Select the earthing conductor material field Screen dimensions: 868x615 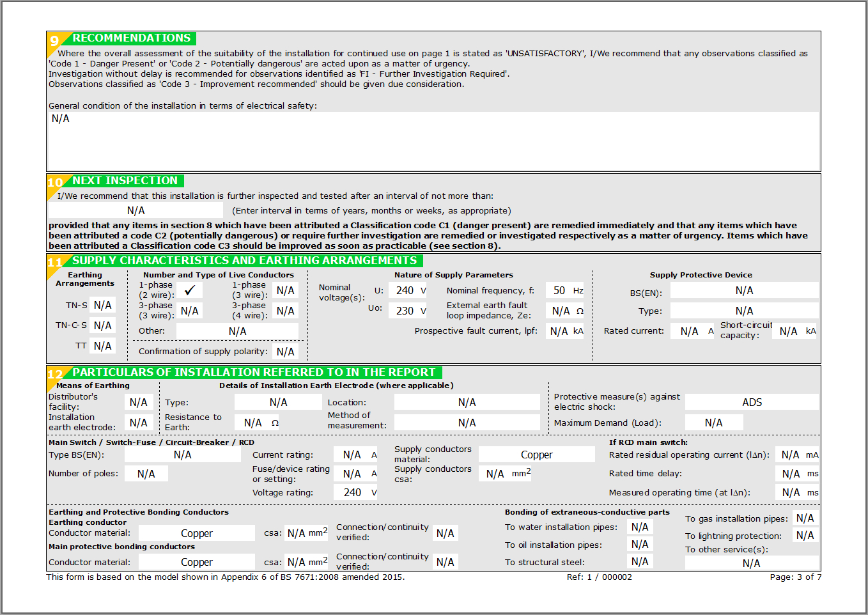[196, 533]
